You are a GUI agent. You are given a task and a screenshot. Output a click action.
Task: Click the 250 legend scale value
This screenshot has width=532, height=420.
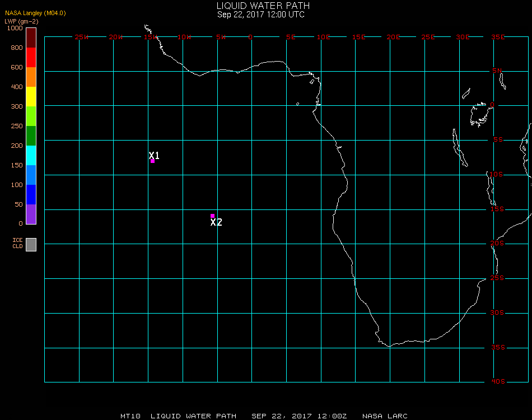click(17, 126)
